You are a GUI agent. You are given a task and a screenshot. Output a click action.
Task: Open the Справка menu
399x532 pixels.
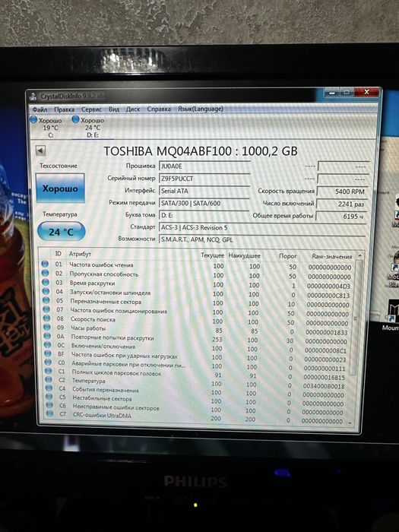[x=159, y=109]
